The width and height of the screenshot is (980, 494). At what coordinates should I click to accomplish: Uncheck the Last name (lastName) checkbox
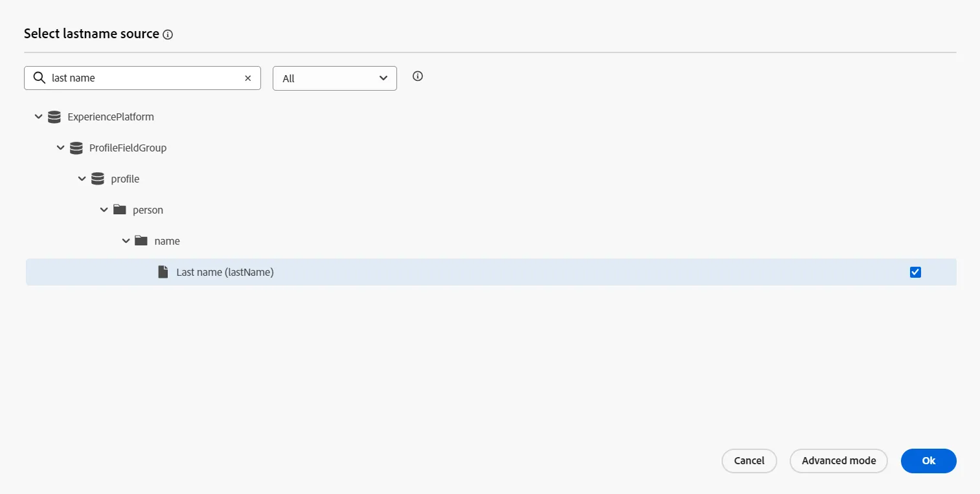915,272
